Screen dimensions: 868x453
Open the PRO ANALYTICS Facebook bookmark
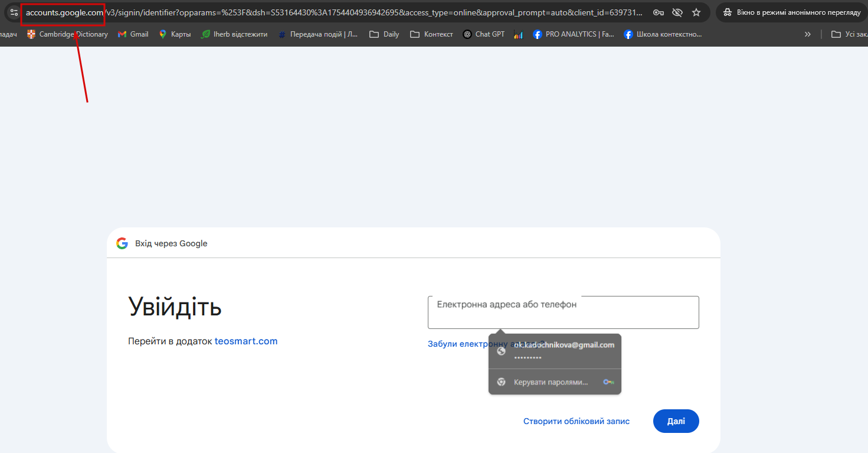click(x=574, y=34)
